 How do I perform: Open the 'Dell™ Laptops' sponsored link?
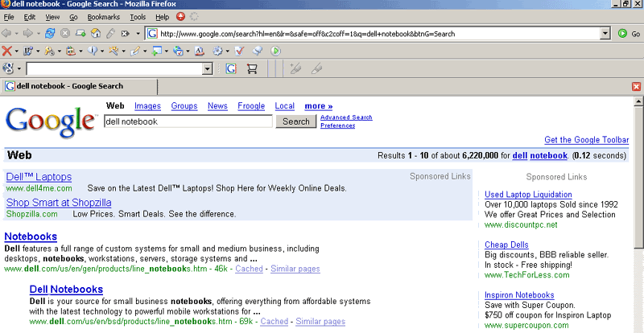39,177
